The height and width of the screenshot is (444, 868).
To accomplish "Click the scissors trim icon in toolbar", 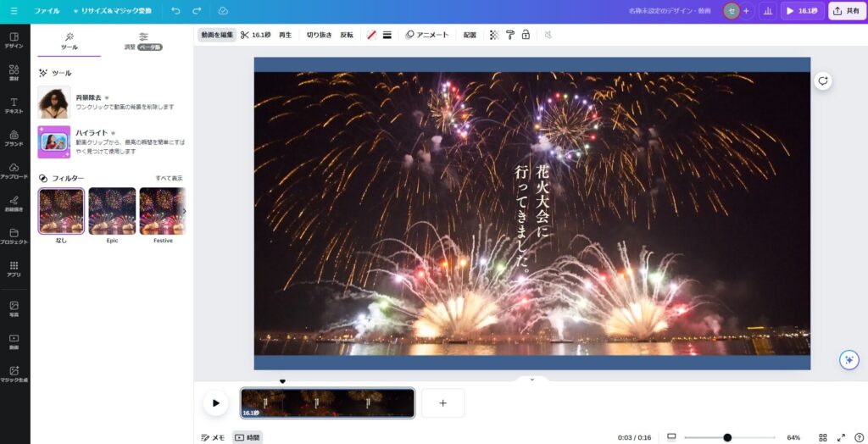I will pyautogui.click(x=245, y=35).
